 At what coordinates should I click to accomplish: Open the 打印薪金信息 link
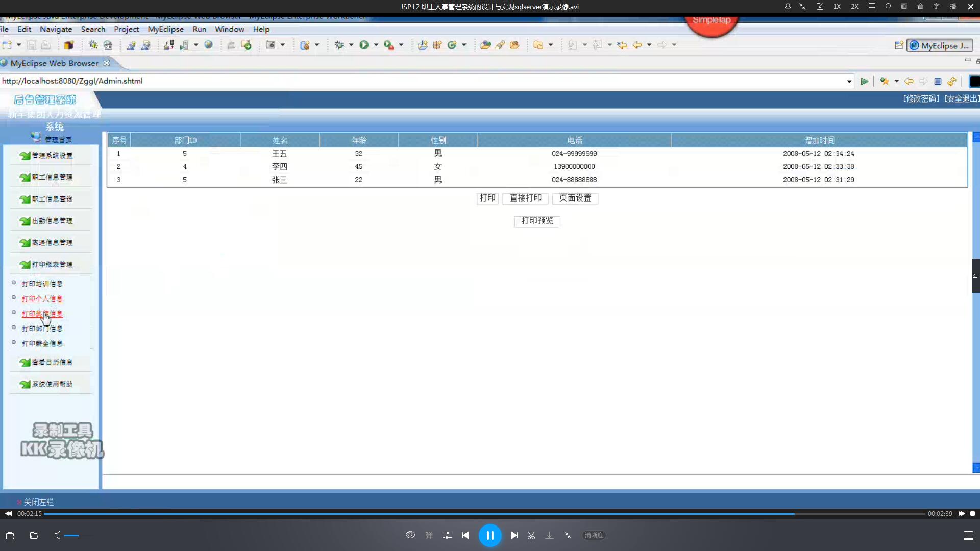click(x=42, y=343)
